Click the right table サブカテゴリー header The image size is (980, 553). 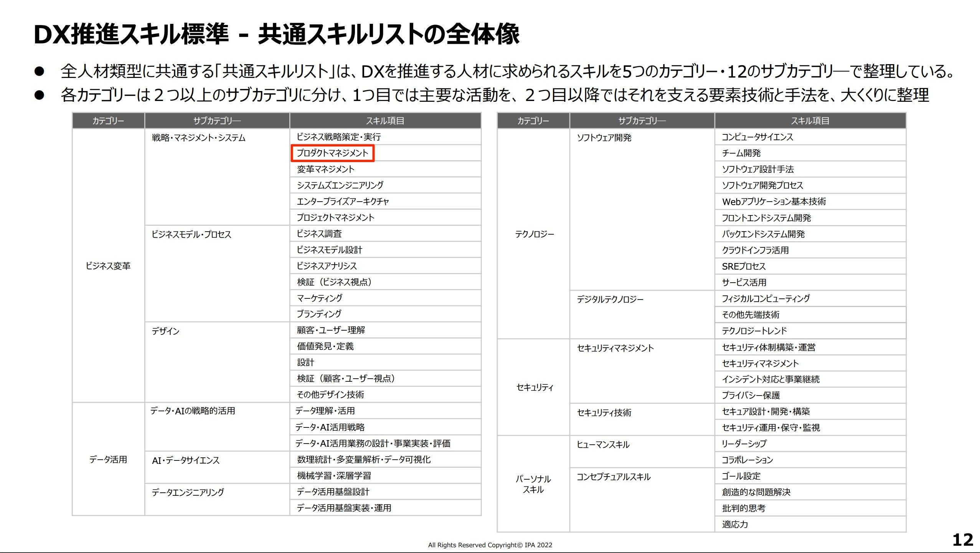642,121
